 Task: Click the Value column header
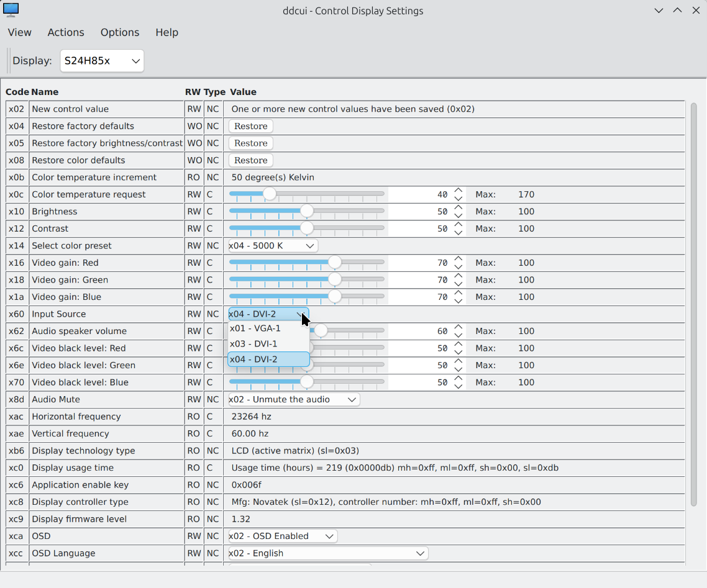(x=243, y=92)
